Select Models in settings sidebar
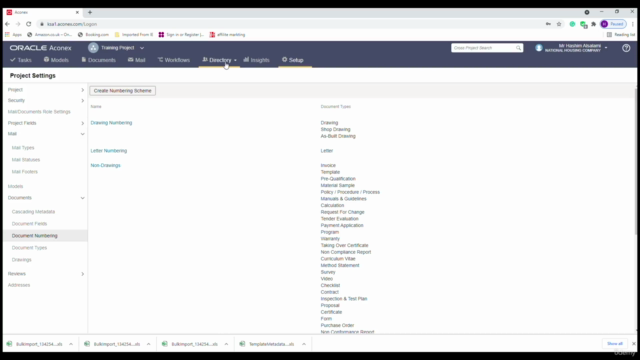 click(x=16, y=187)
